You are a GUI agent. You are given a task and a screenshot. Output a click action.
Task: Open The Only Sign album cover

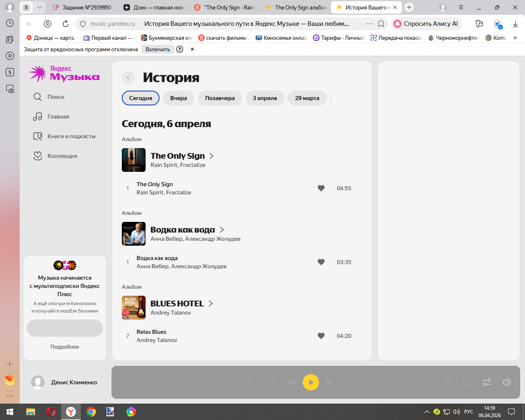click(x=134, y=160)
